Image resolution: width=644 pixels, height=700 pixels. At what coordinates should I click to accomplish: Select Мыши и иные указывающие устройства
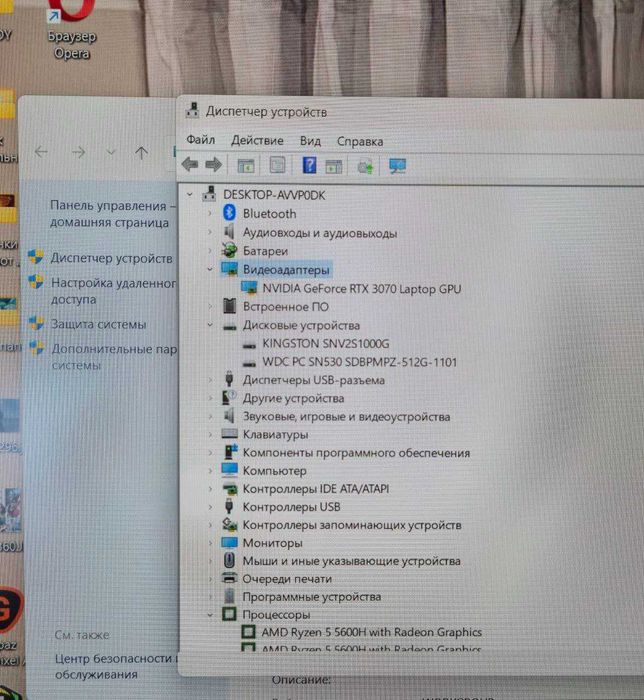(351, 561)
